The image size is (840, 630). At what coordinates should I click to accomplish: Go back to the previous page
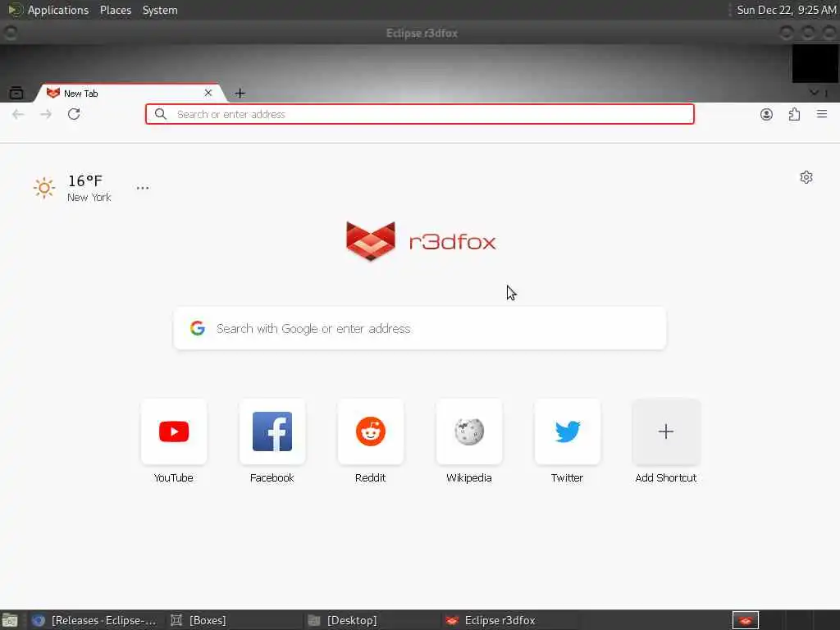(18, 114)
